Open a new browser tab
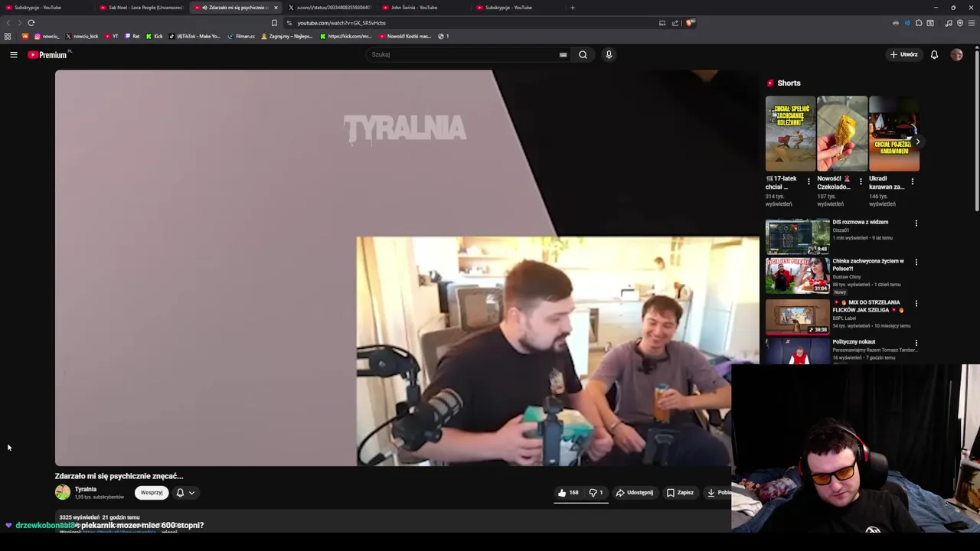 pyautogui.click(x=573, y=8)
